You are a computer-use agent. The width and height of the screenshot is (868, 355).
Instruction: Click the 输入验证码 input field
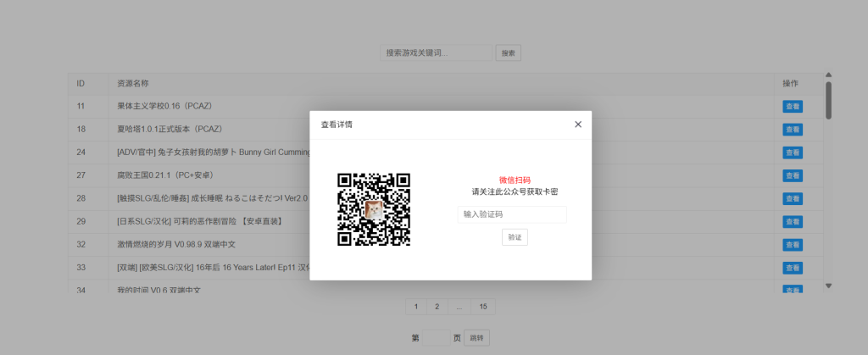pyautogui.click(x=512, y=214)
